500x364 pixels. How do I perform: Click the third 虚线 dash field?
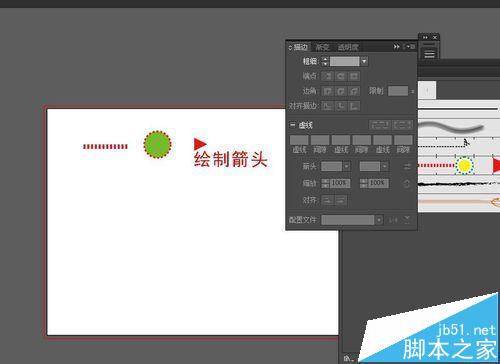pyautogui.click(x=383, y=140)
